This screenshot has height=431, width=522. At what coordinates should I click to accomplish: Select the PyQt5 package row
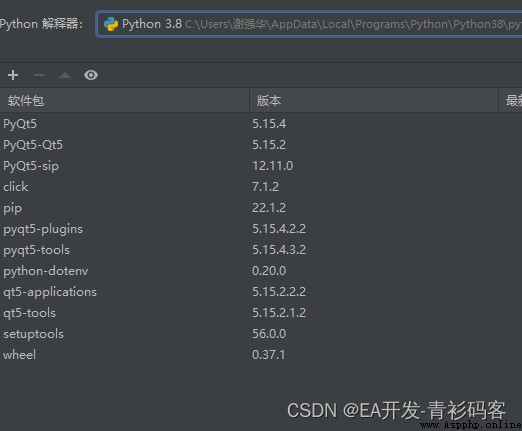pos(261,124)
